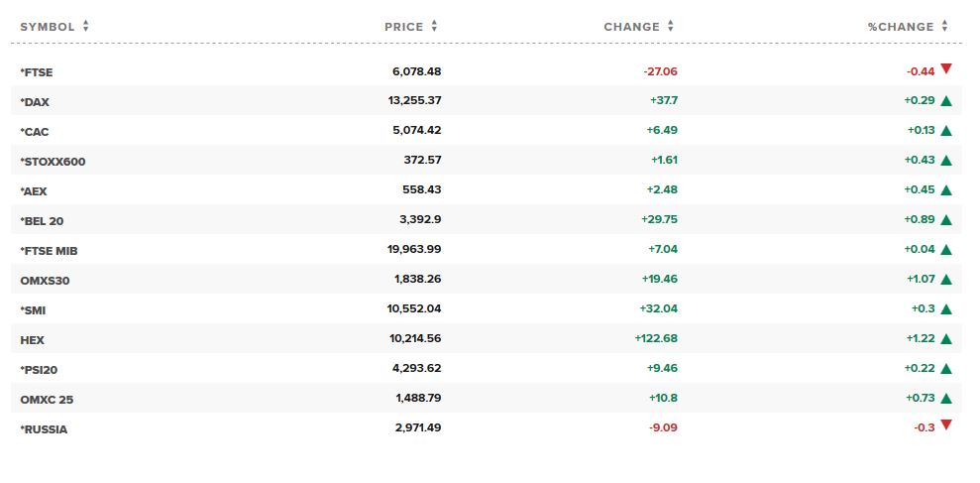The image size is (980, 483).
Task: Sort by the sort arrows beside CHANGE
Action: pyautogui.click(x=671, y=26)
